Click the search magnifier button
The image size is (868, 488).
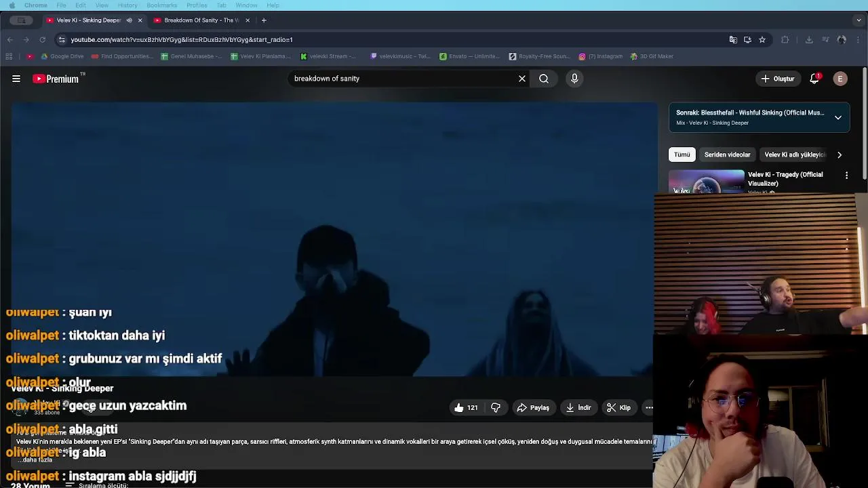544,79
